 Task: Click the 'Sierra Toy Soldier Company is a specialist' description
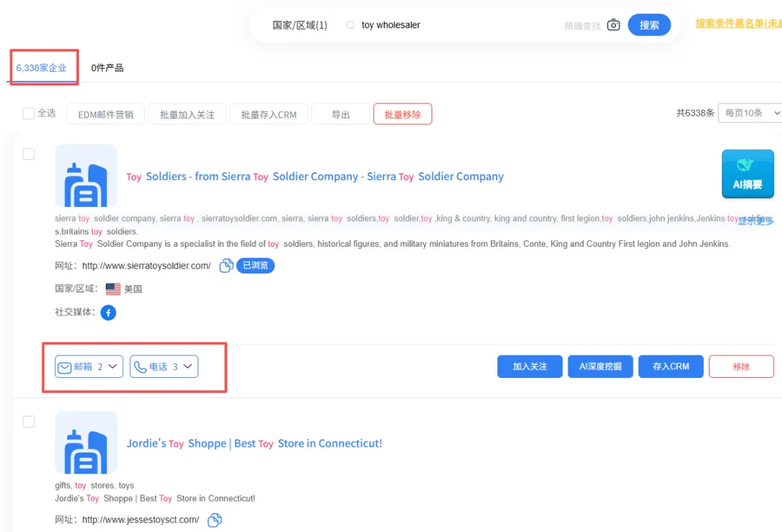(x=392, y=244)
